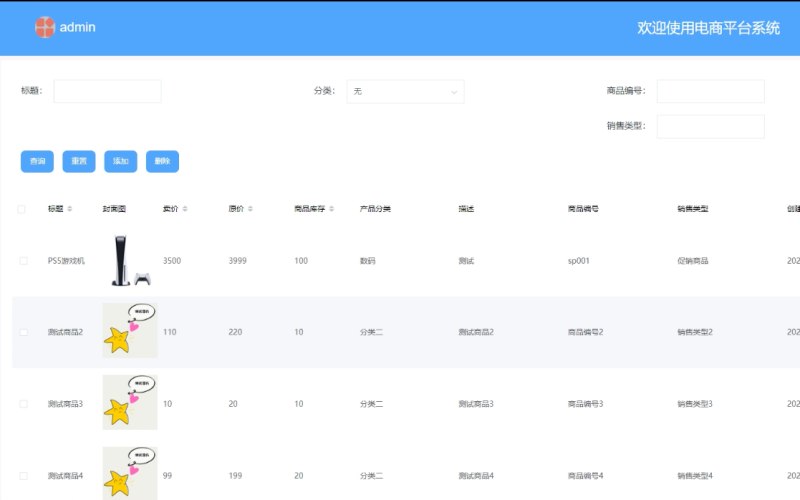Click the 产品分类 column header
The image size is (800, 500).
pos(376,209)
